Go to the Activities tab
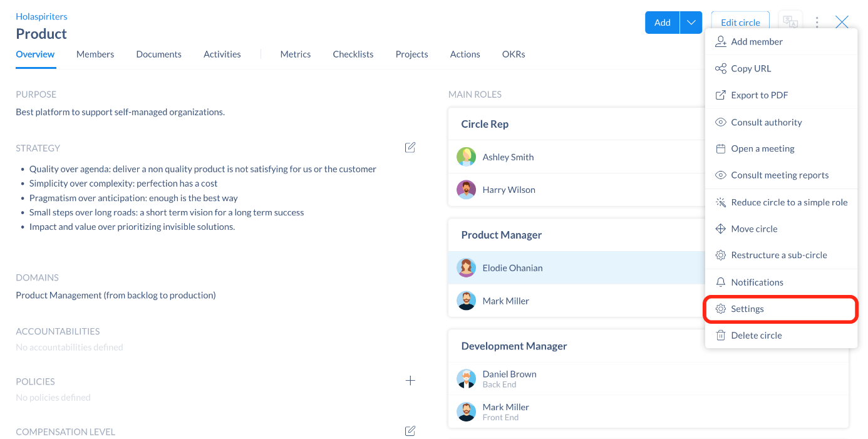Viewport: 868px width, 439px height. (x=222, y=54)
